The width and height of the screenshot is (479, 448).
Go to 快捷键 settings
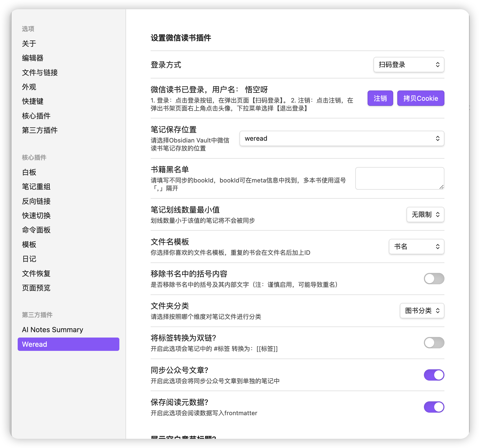tap(33, 101)
